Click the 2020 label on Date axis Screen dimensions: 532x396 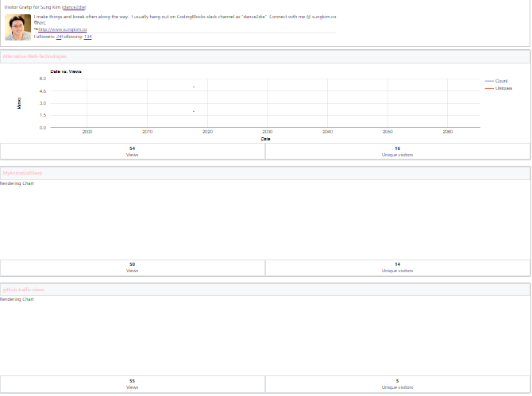pos(207,132)
